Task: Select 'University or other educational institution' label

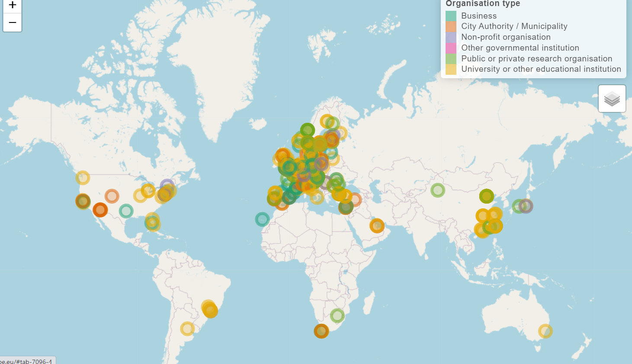Action: click(x=541, y=69)
